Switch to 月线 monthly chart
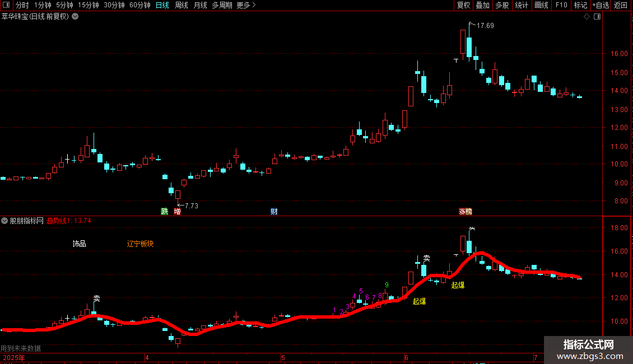 coord(200,5)
